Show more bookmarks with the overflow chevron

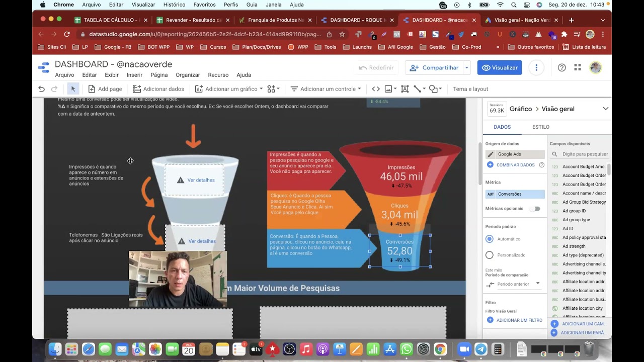pos(498,47)
